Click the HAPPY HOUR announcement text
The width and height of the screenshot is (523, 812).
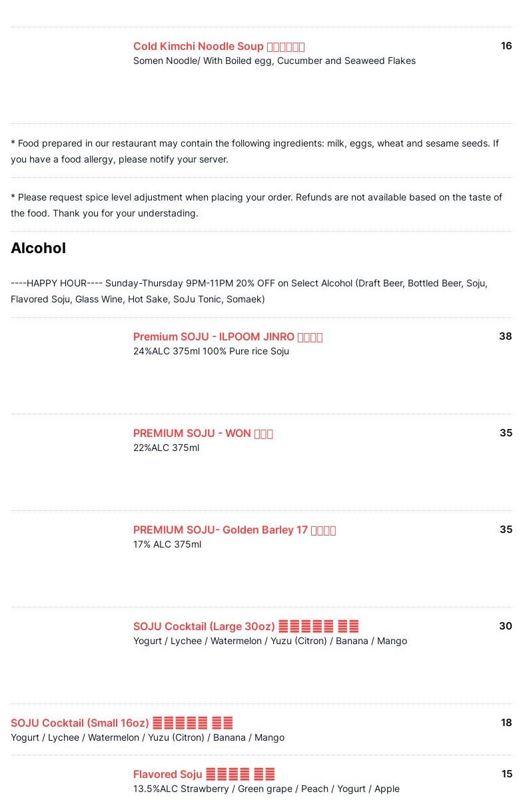[x=249, y=291]
